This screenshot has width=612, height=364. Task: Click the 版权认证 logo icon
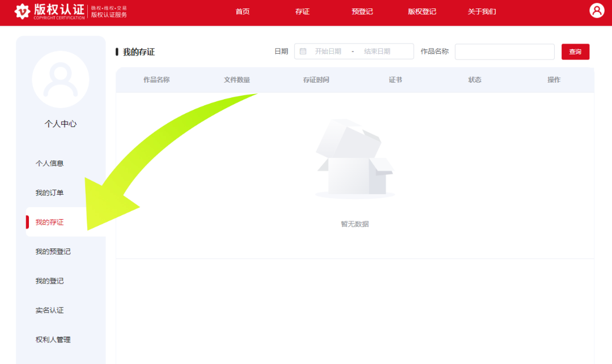22,11
